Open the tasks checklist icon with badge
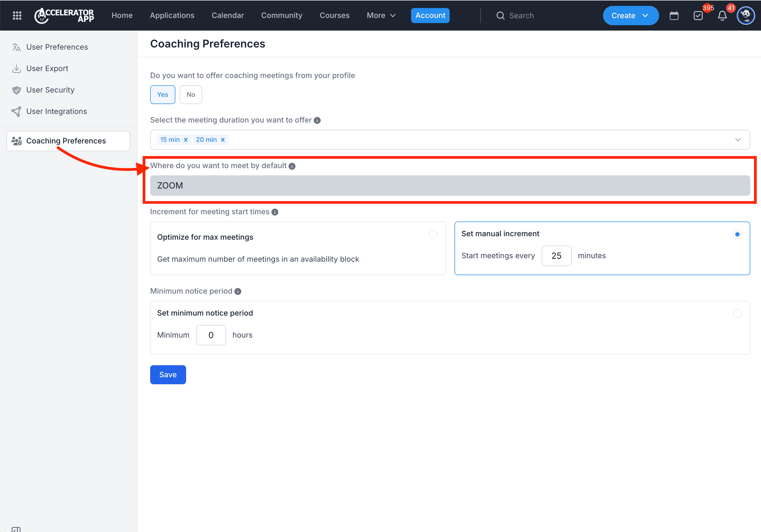 (698, 16)
